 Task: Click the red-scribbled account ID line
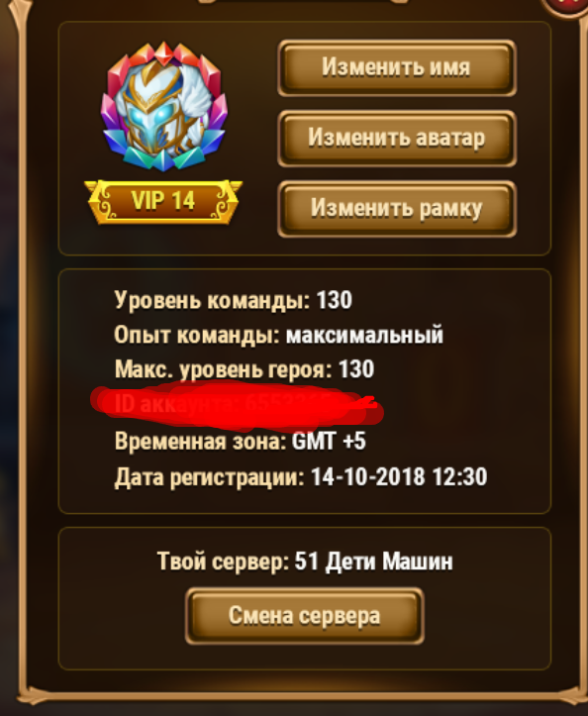[x=237, y=405]
